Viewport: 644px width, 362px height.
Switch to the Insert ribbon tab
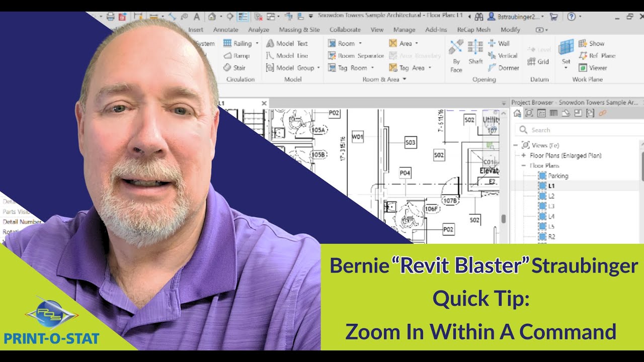coord(196,30)
